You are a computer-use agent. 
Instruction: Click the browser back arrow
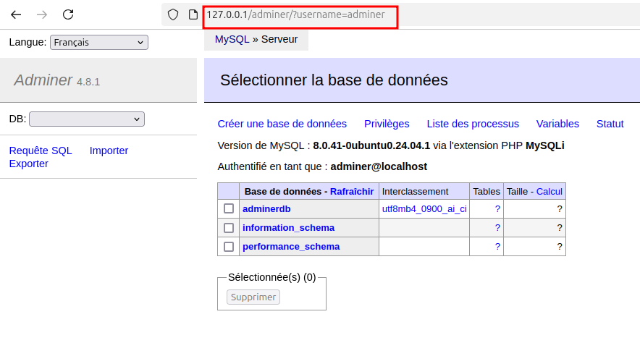[x=16, y=14]
